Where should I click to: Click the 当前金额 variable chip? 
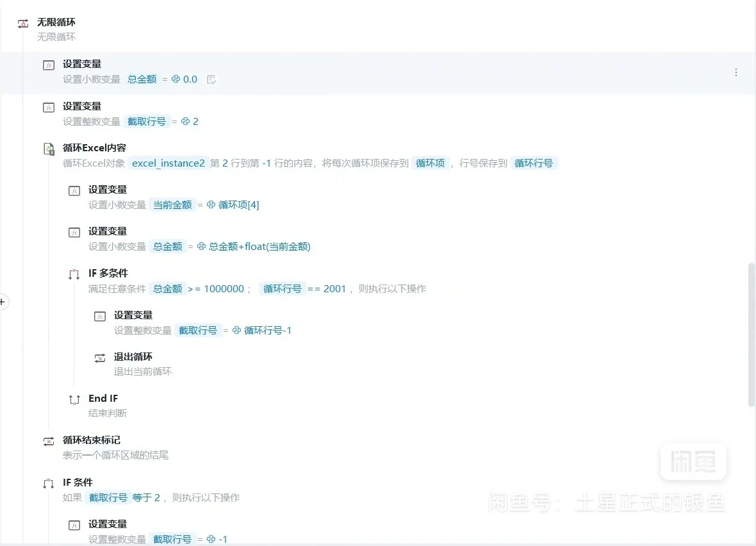pyautogui.click(x=173, y=204)
